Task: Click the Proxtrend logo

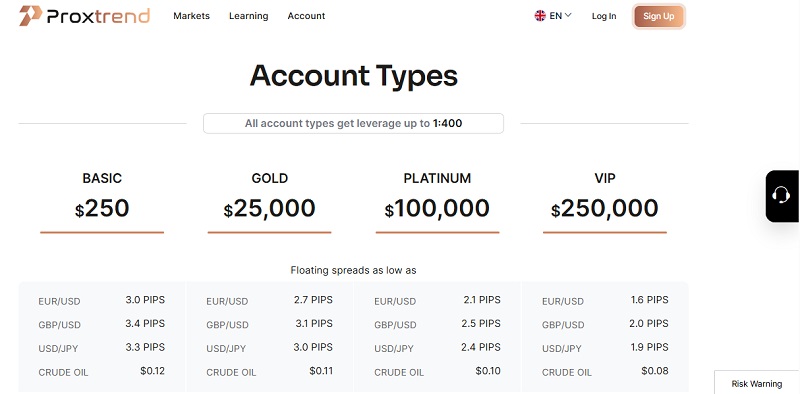Action: pyautogui.click(x=85, y=16)
